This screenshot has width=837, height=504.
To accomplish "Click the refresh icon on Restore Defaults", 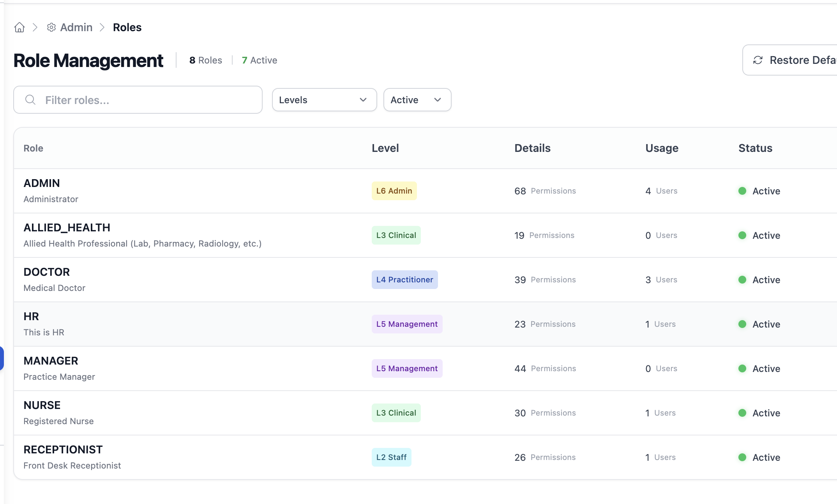I will click(757, 60).
